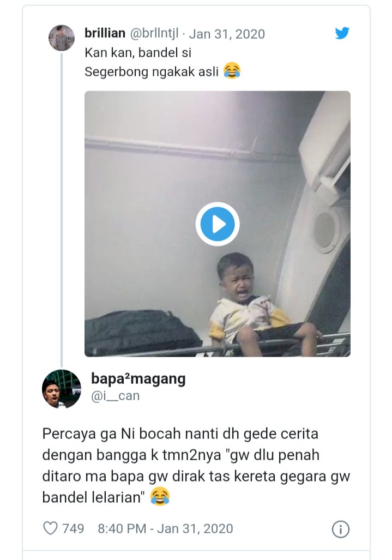Like the tweet with the heart icon
Viewport: 392px width, 560px height.
point(50,528)
